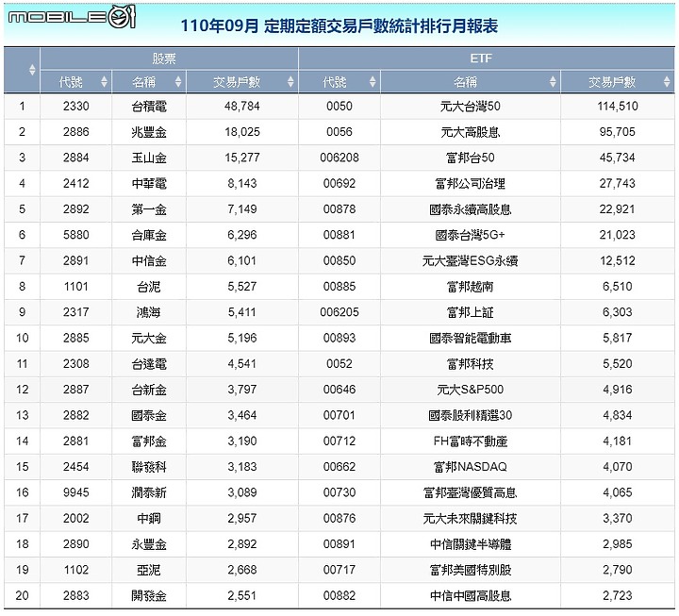This screenshot has width=679, height=616.
Task: Select the 股票 group header
Action: pyautogui.click(x=169, y=58)
